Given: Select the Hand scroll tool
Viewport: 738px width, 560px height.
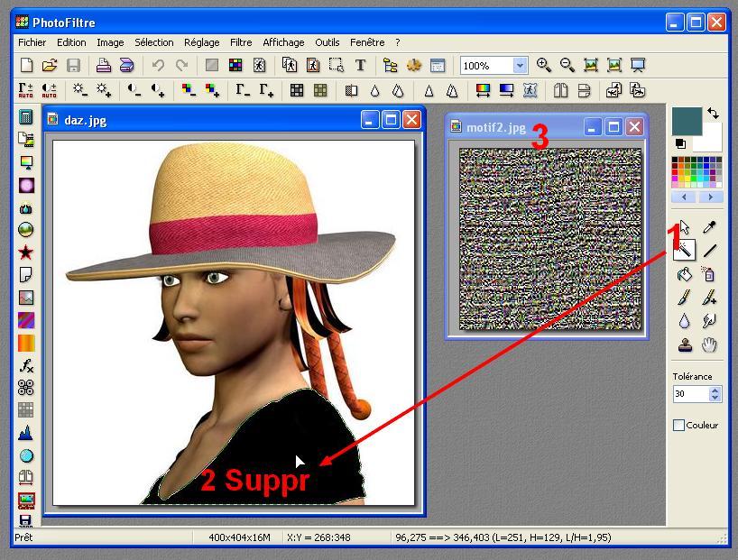Looking at the screenshot, I should point(709,345).
